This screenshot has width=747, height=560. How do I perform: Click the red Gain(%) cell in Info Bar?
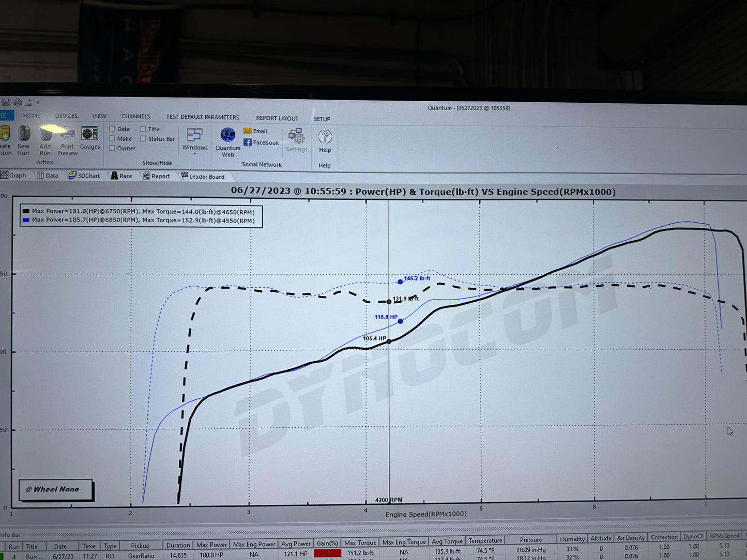(x=327, y=554)
